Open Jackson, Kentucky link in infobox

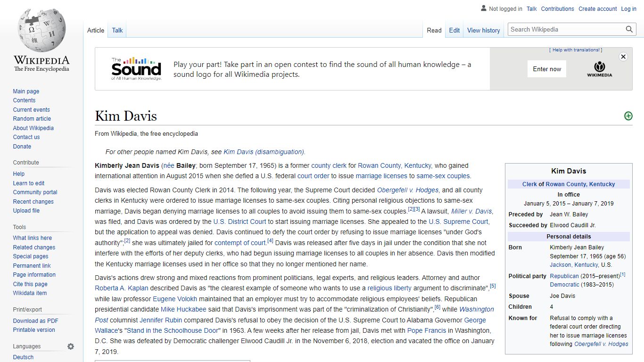(574, 265)
